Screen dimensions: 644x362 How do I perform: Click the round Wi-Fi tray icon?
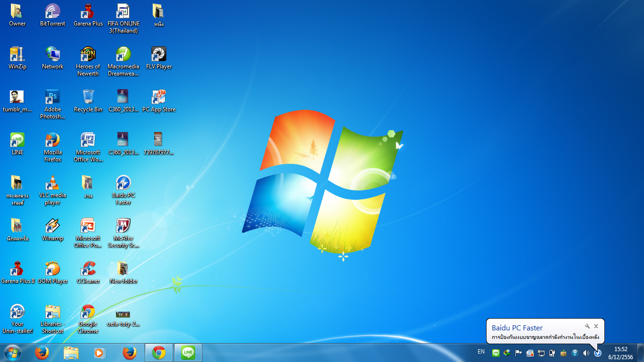tap(575, 353)
